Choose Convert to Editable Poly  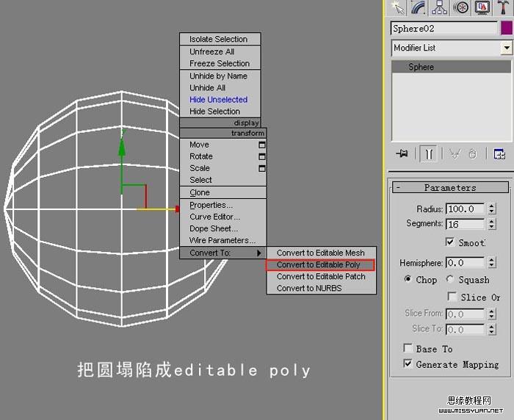coord(320,265)
